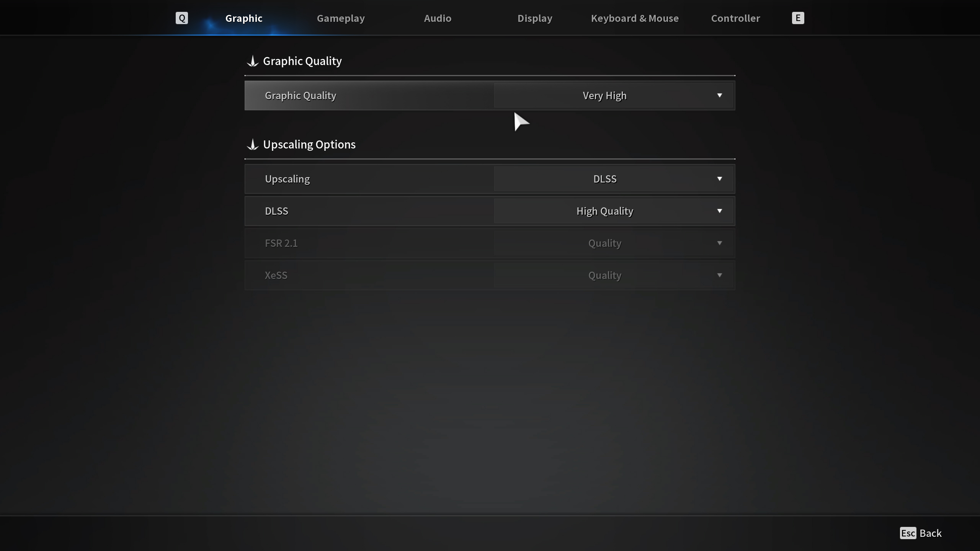
Task: Click the XeSS Quality dropdown arrow
Action: point(719,275)
